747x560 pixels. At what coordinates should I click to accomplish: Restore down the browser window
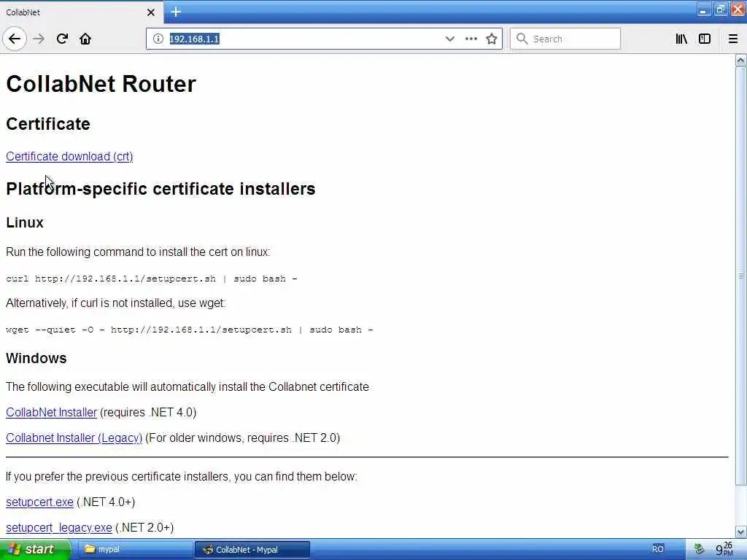720,9
